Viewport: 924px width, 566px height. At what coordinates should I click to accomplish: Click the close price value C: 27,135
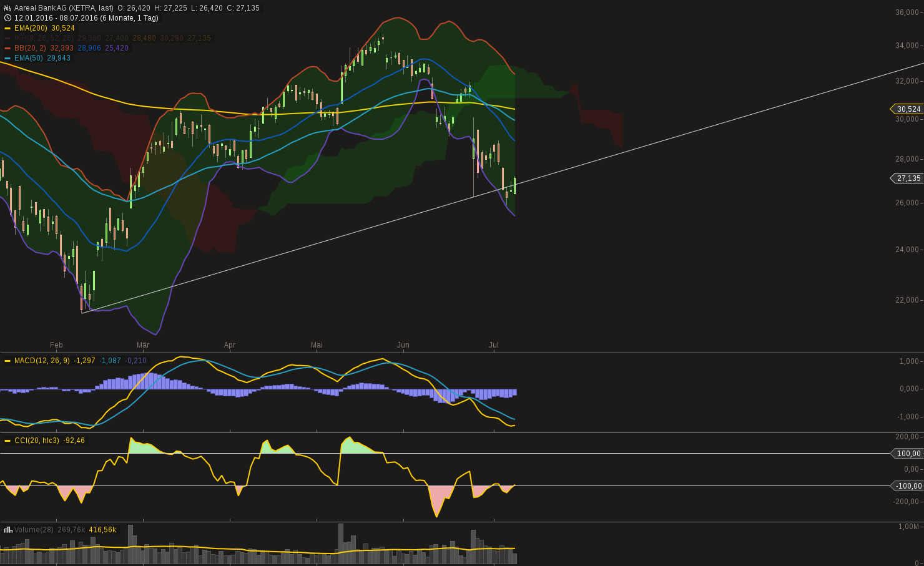click(x=242, y=8)
